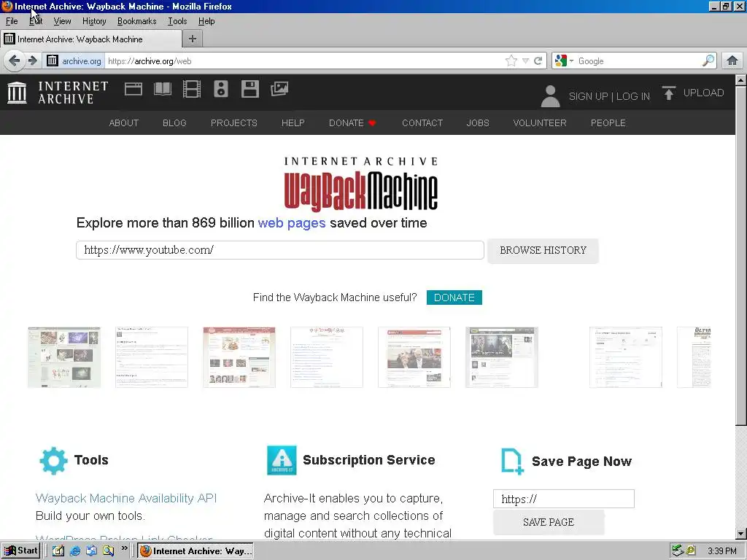Click the Internet Archive logo icon
Screen dimensions: 747x560
click(18, 93)
